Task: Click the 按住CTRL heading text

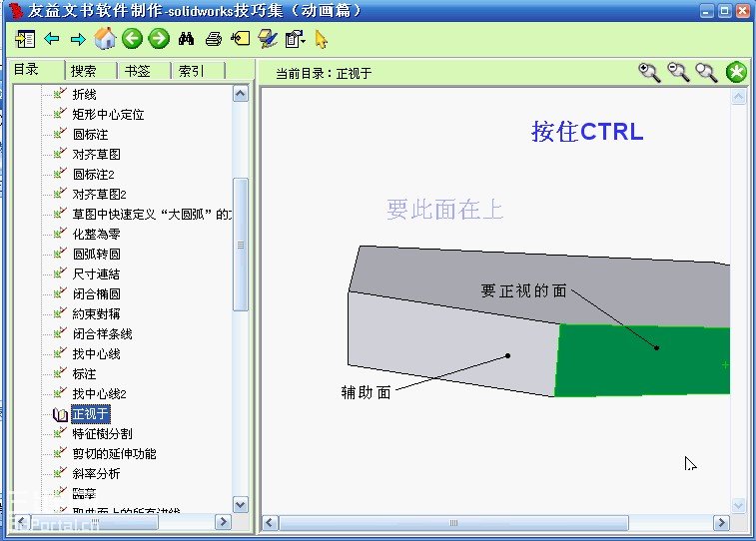Action: [x=587, y=131]
